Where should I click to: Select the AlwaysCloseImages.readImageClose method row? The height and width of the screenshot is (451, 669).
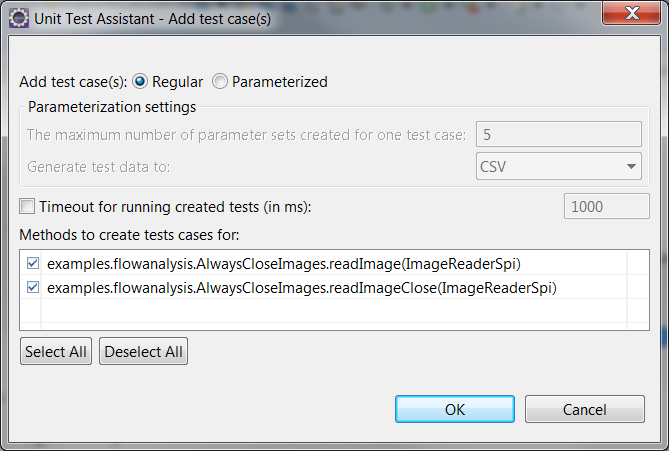tap(334, 287)
